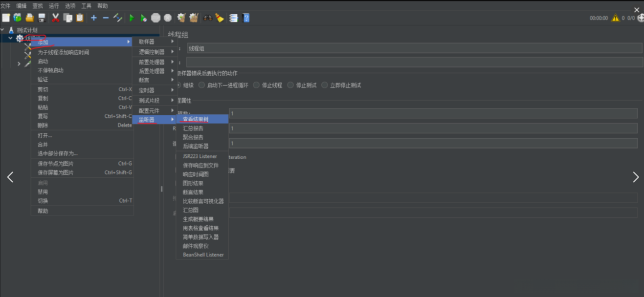Image resolution: width=644 pixels, height=297 pixels.
Task: Choose 查看结果树 listener
Action: point(202,119)
